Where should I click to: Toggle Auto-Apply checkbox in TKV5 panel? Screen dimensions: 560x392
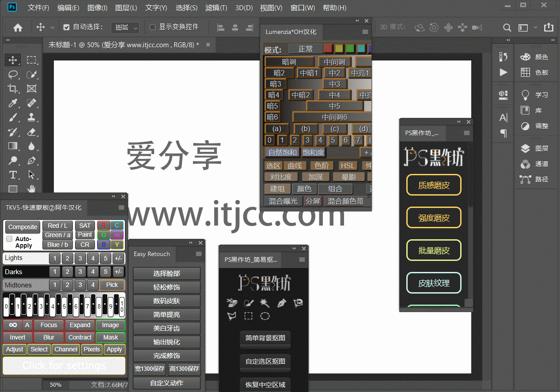point(9,239)
